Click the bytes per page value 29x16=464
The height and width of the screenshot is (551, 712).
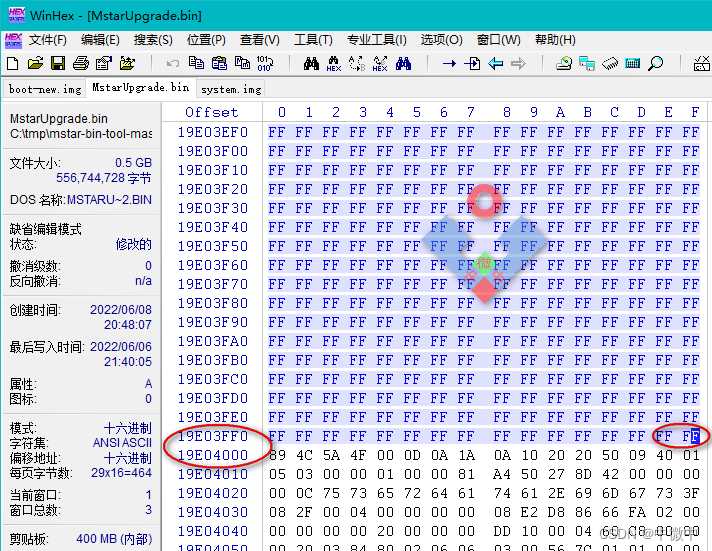(121, 473)
